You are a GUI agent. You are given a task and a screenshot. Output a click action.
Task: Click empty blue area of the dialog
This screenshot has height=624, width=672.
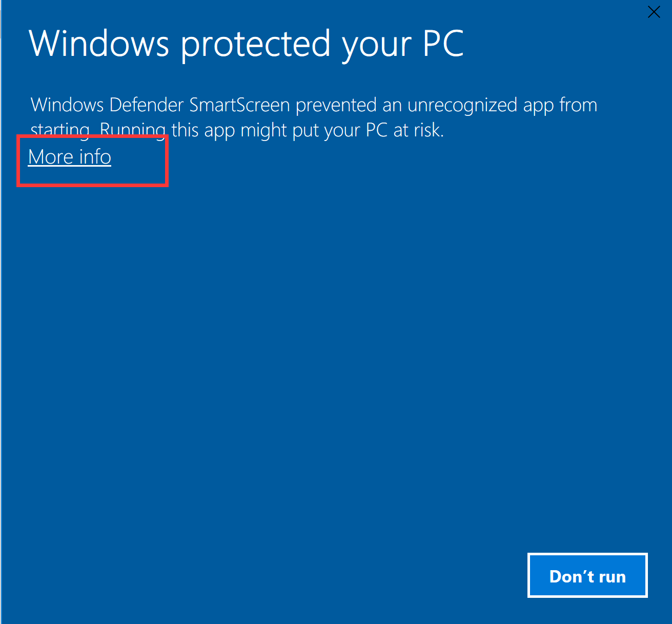point(333,359)
